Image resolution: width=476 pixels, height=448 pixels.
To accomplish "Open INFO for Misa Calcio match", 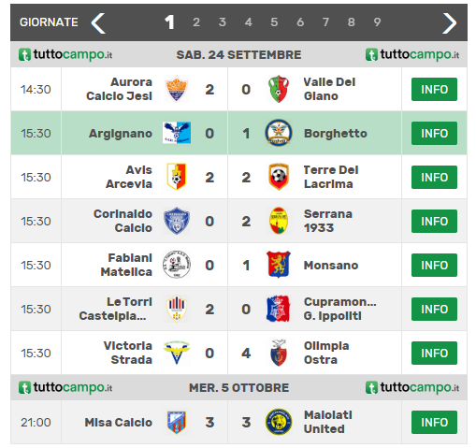I will pos(434,423).
